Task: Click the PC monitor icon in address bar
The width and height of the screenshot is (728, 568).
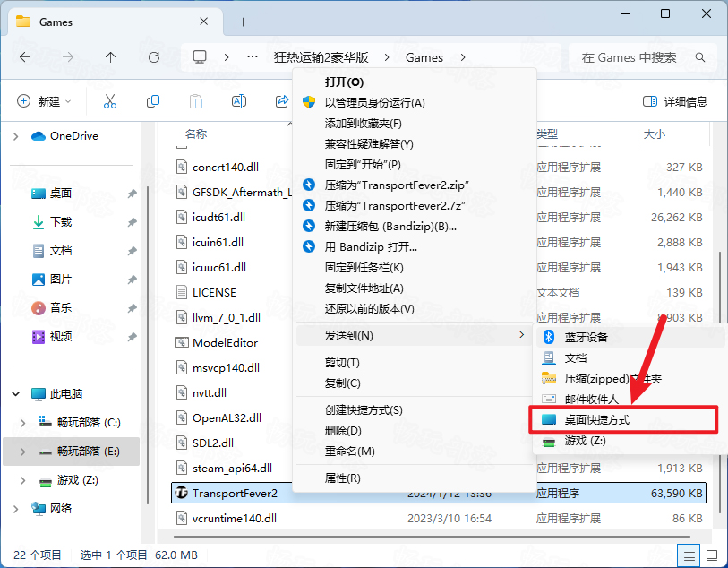Action: click(200, 57)
